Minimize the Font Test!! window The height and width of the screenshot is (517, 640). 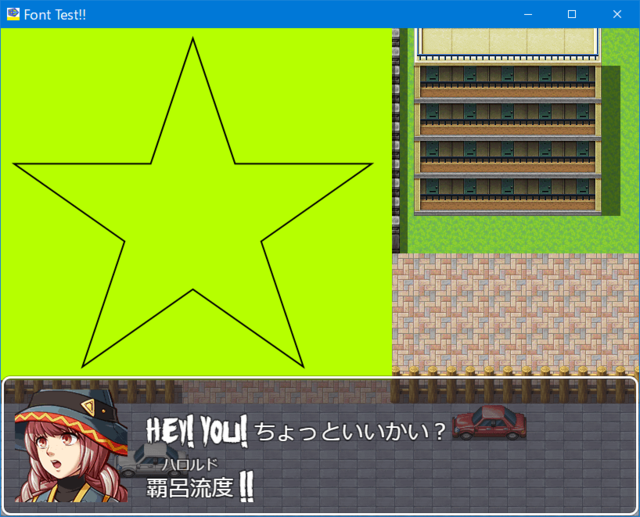(x=528, y=14)
